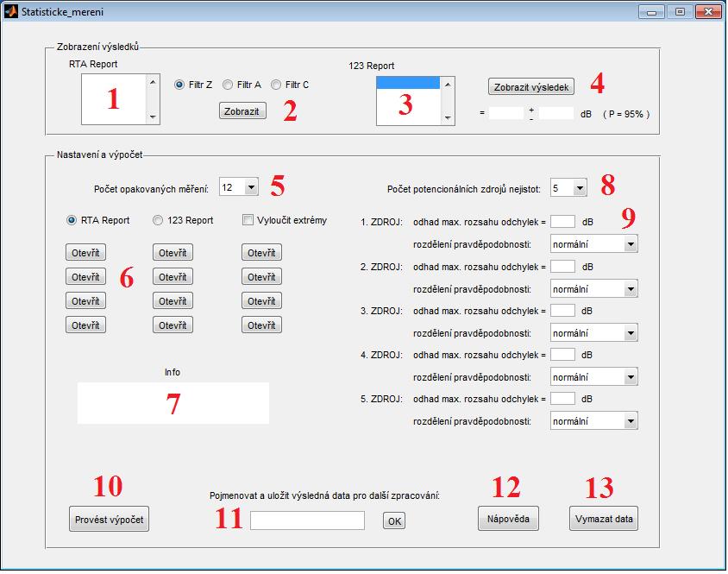Image resolution: width=728 pixels, height=574 pixels.
Task: Click the result data name input field
Action: coord(307,520)
